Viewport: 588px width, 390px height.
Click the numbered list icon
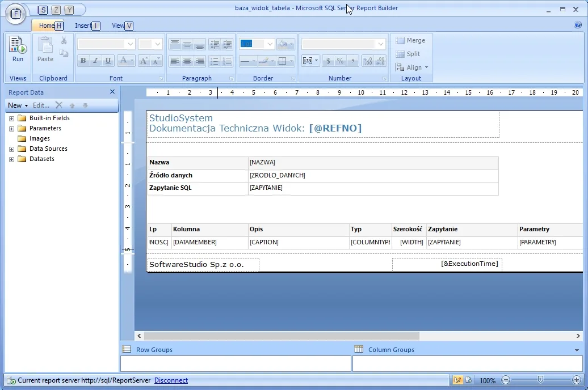227,61
